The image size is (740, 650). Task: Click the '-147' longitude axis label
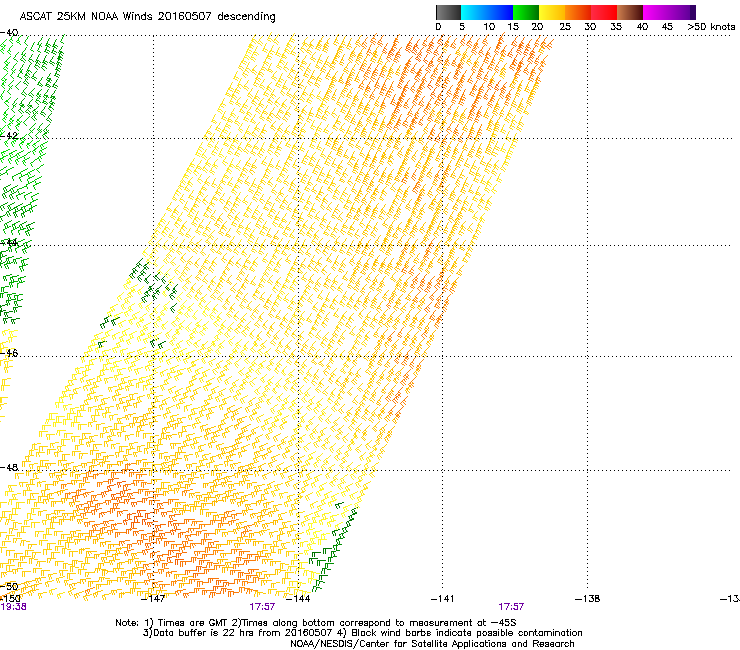(x=153, y=599)
